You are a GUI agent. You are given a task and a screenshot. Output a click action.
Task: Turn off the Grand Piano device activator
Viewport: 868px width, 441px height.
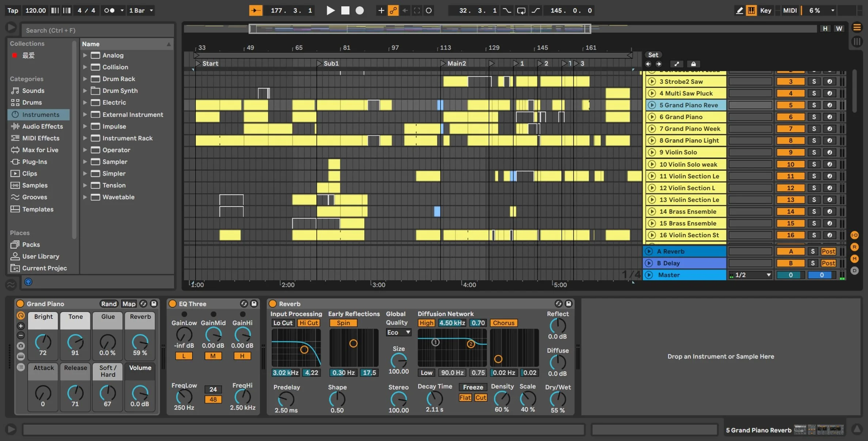[x=20, y=304]
